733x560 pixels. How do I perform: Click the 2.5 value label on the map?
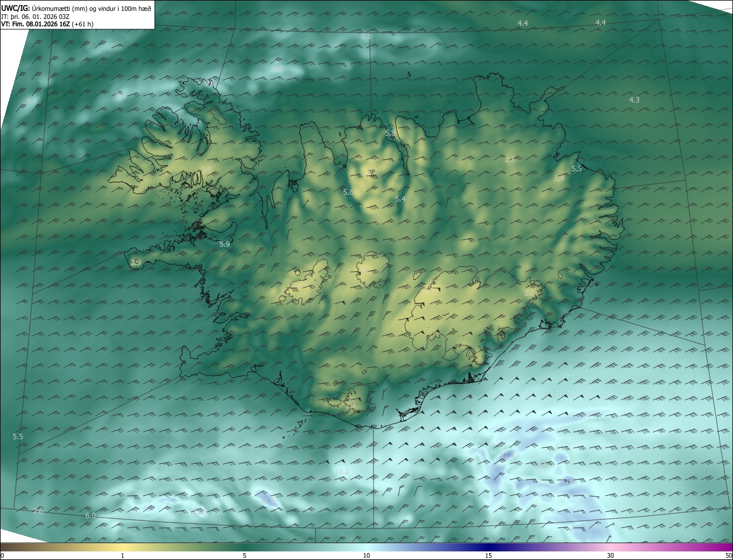click(x=510, y=160)
